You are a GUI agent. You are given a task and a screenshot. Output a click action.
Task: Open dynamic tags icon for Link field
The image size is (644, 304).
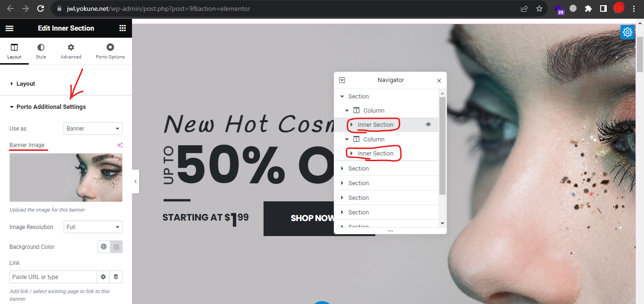pos(116,277)
